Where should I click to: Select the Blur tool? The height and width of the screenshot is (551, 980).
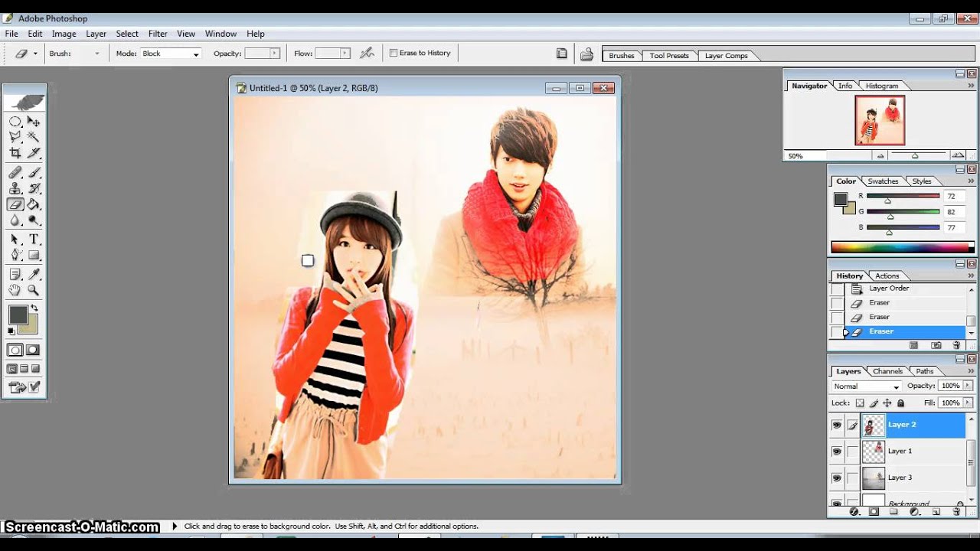15,220
